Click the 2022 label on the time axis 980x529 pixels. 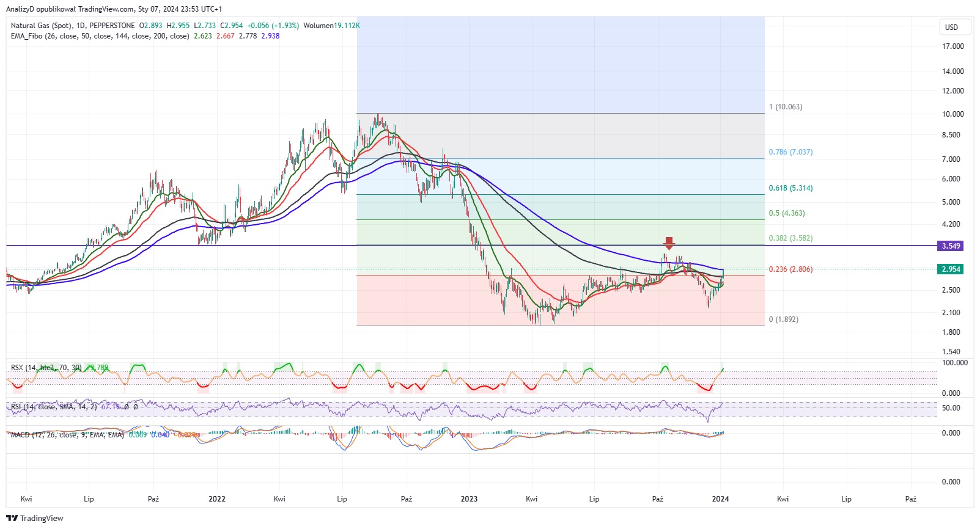click(x=217, y=499)
